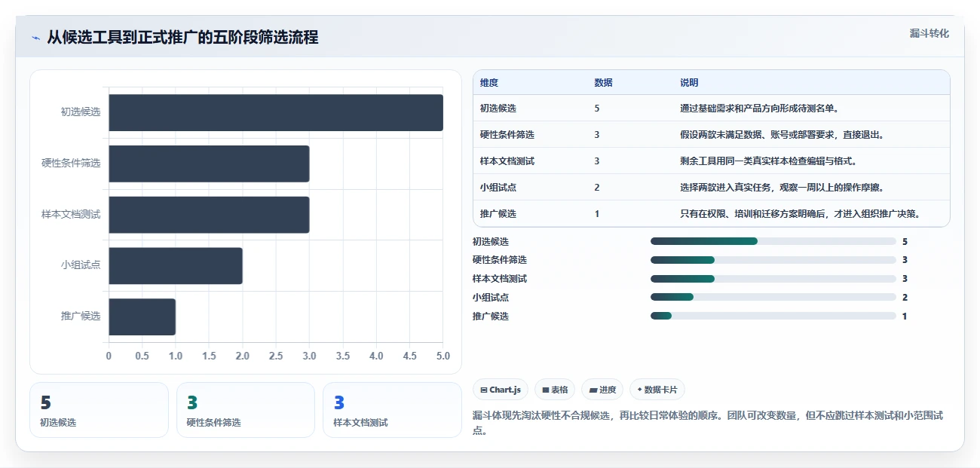Click the 初选候选 bar in the chart
This screenshot has width=980, height=468.
pyautogui.click(x=276, y=112)
